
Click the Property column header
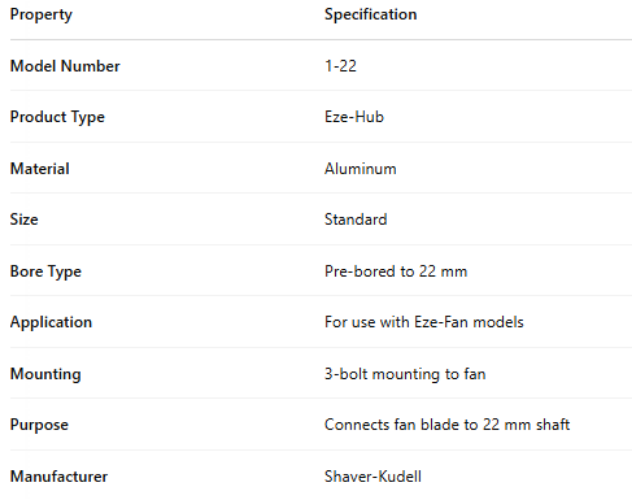coord(41,15)
